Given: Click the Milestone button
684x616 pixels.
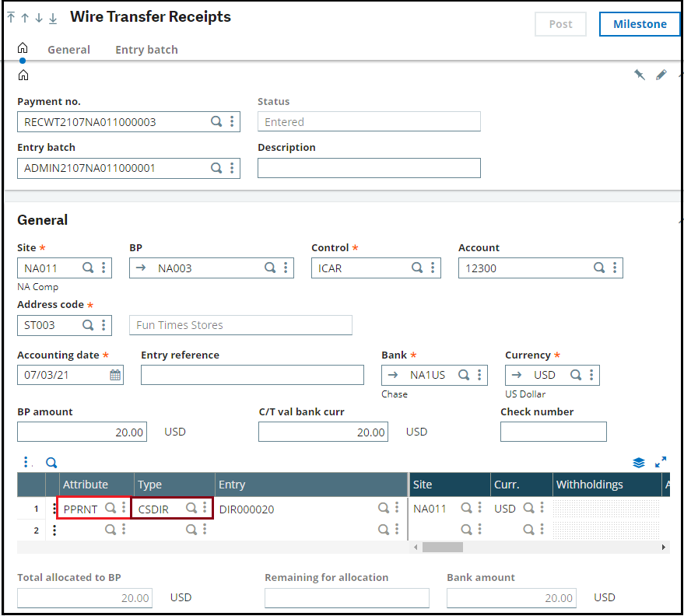Looking at the screenshot, I should (640, 24).
